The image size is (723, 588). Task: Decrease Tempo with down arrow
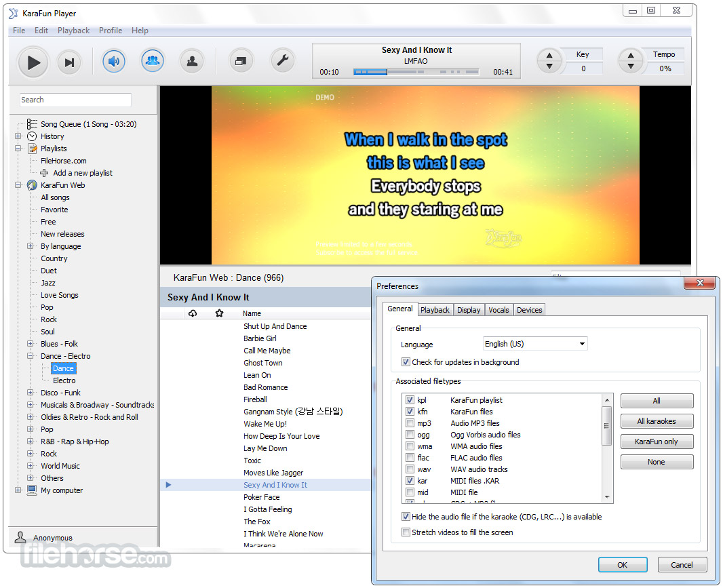click(x=631, y=66)
